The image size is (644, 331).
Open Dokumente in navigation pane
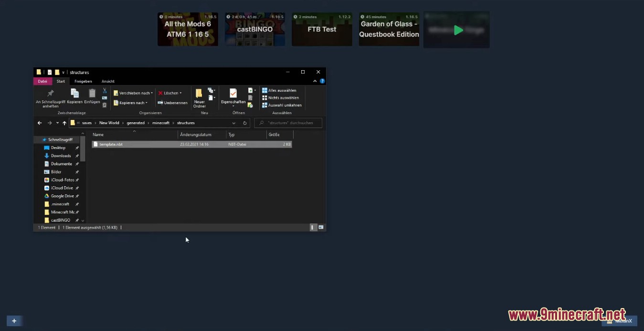(x=61, y=164)
